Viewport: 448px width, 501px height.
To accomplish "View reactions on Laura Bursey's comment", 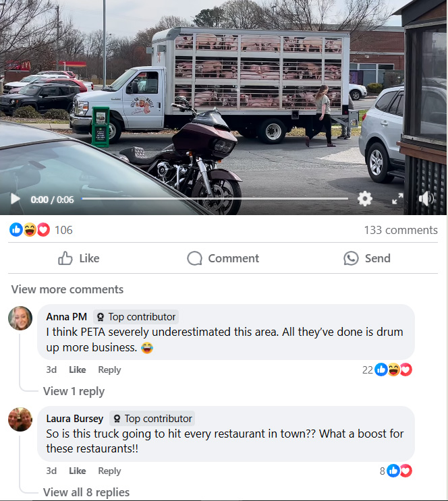I will point(396,471).
